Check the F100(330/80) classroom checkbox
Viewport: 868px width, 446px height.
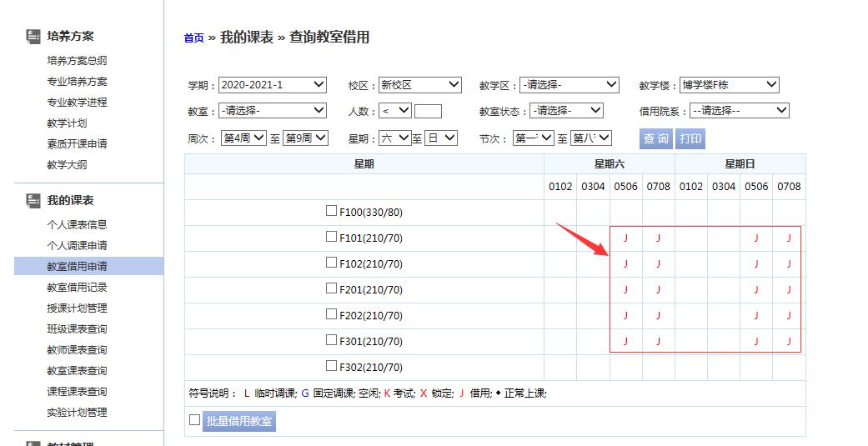tap(332, 212)
